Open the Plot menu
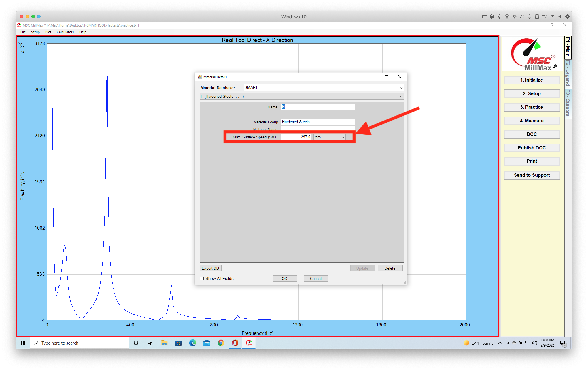The image size is (588, 370). 48,32
